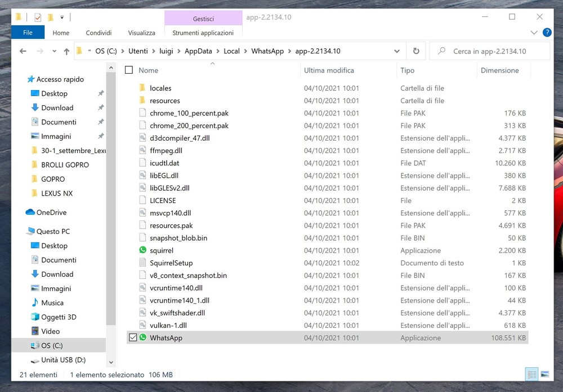Click Utenti in the address path
This screenshot has height=392, width=563.
(138, 51)
